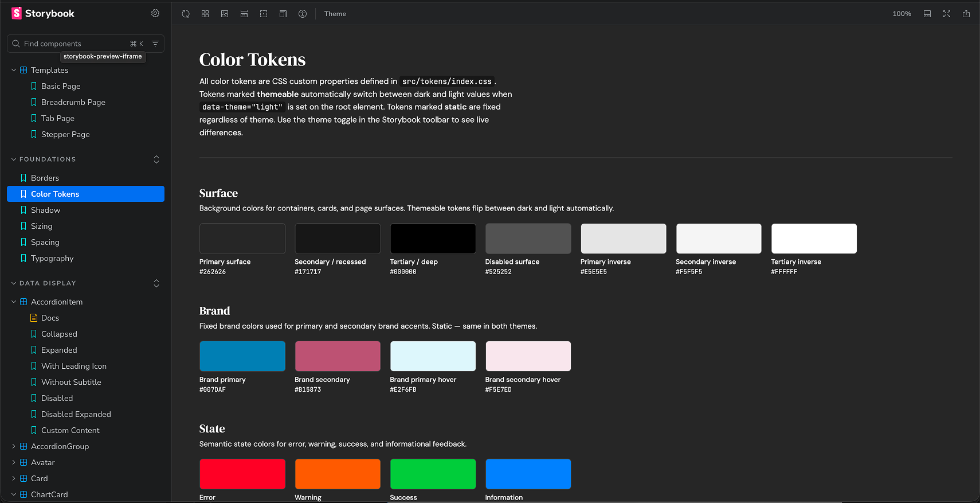
Task: Click the src/tokens/index.css code text
Action: tap(447, 81)
